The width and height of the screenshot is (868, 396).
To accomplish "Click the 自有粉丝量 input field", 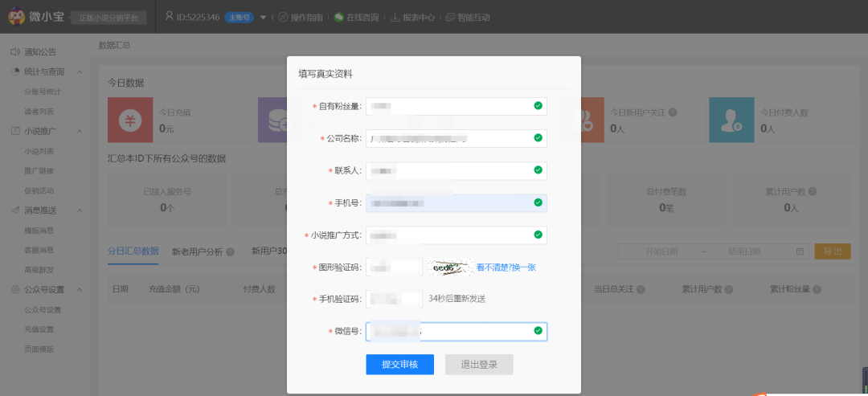I will coord(457,106).
